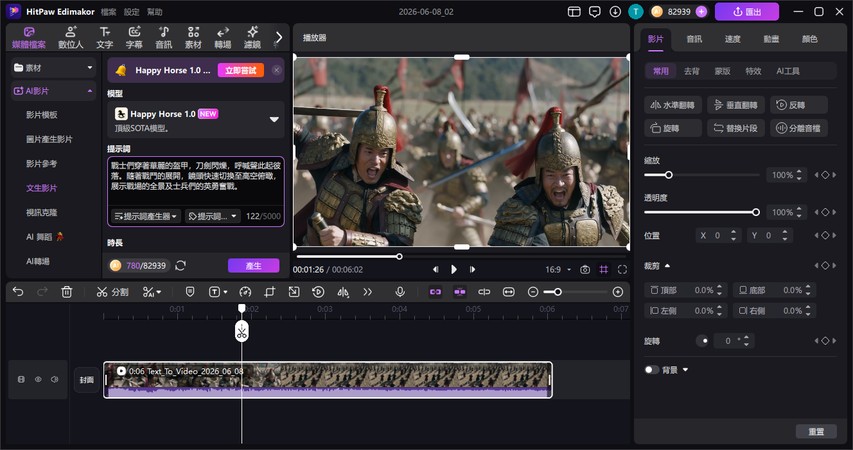Switch to the 動畫 animation tab
This screenshot has width=853, height=450.
[x=771, y=39]
